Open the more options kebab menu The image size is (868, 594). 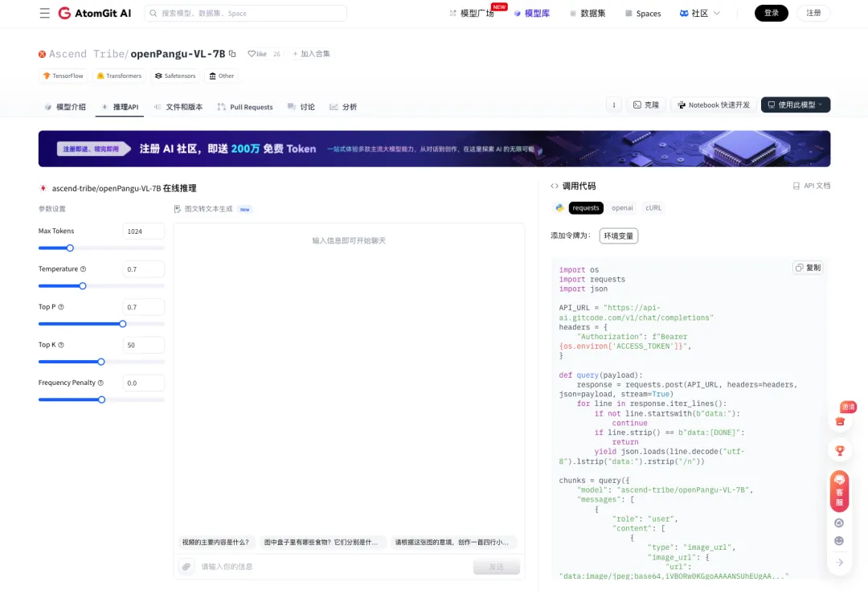pos(614,105)
